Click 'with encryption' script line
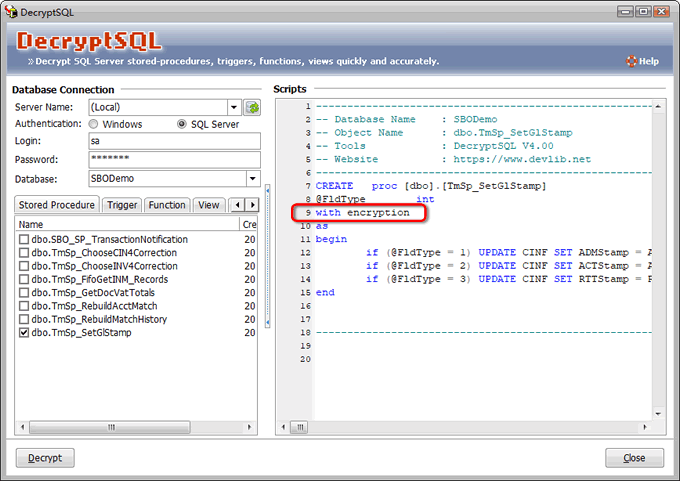The width and height of the screenshot is (680, 481). point(363,213)
